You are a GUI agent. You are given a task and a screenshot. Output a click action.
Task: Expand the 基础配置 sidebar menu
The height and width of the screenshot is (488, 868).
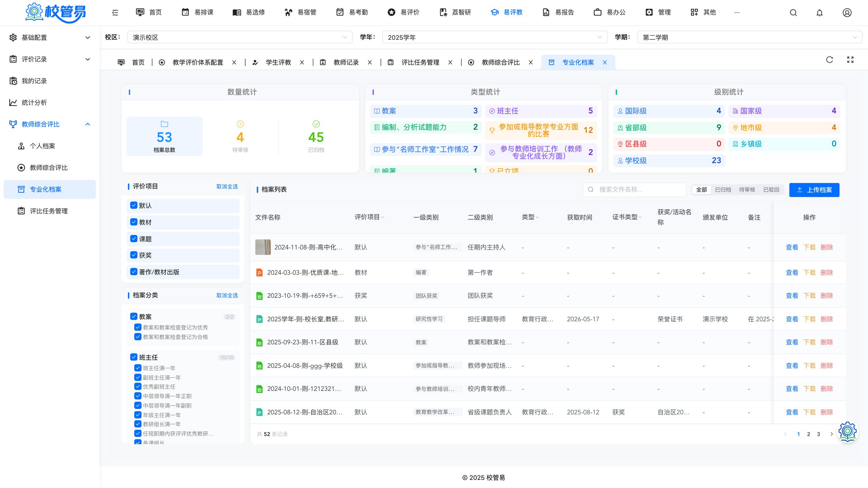coord(50,38)
